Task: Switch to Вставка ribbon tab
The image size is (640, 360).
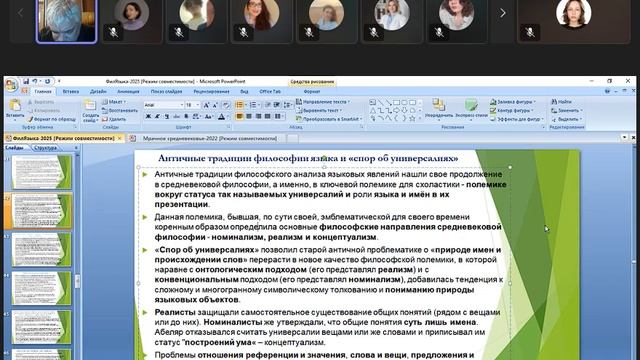Action: [x=71, y=91]
